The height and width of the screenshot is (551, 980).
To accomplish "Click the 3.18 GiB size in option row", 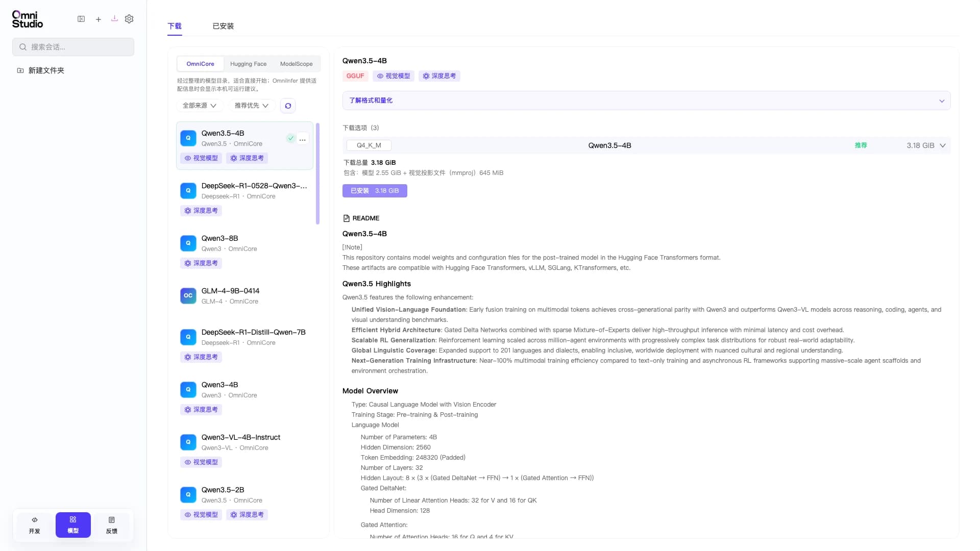I will point(920,145).
